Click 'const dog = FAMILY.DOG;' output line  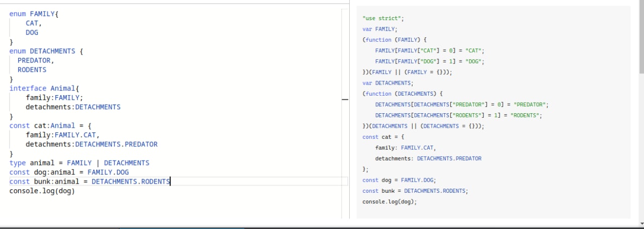point(399,180)
